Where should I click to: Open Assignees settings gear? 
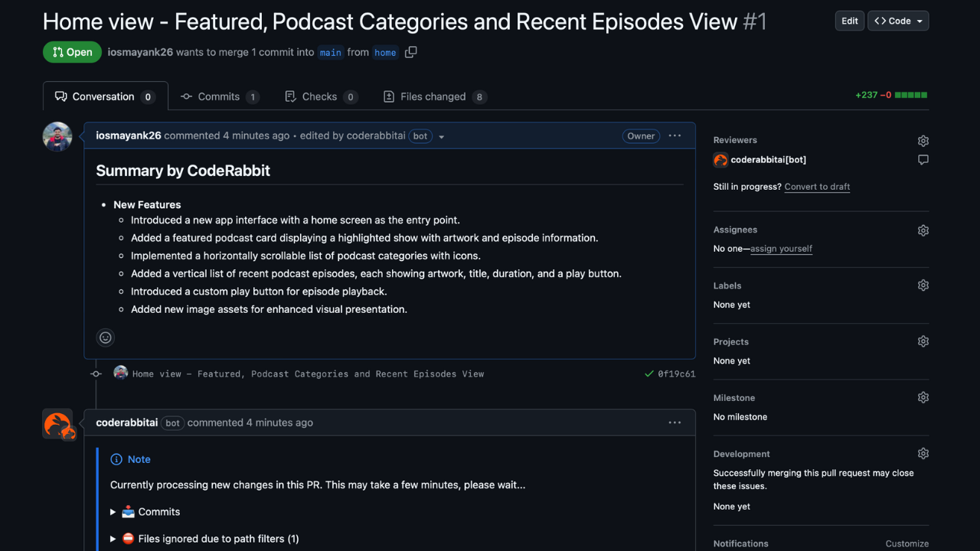[x=923, y=230]
